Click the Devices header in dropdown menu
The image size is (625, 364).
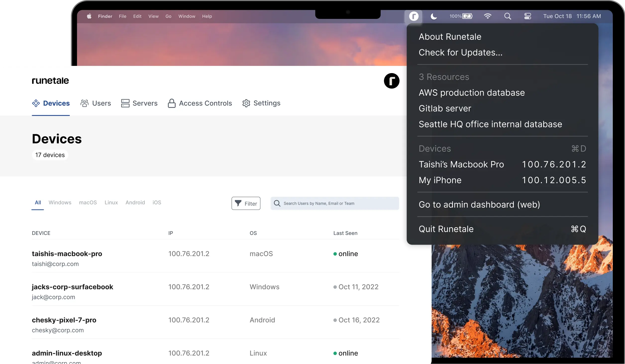(x=502, y=149)
